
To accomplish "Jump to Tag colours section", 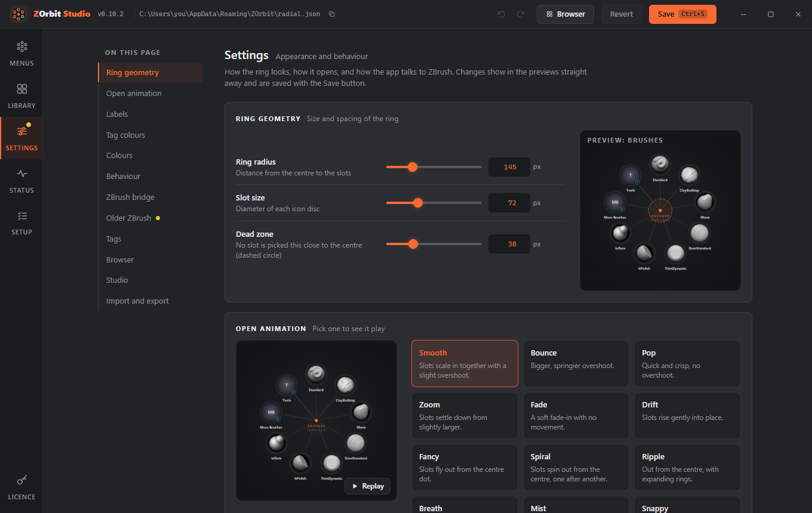I will [150, 135].
